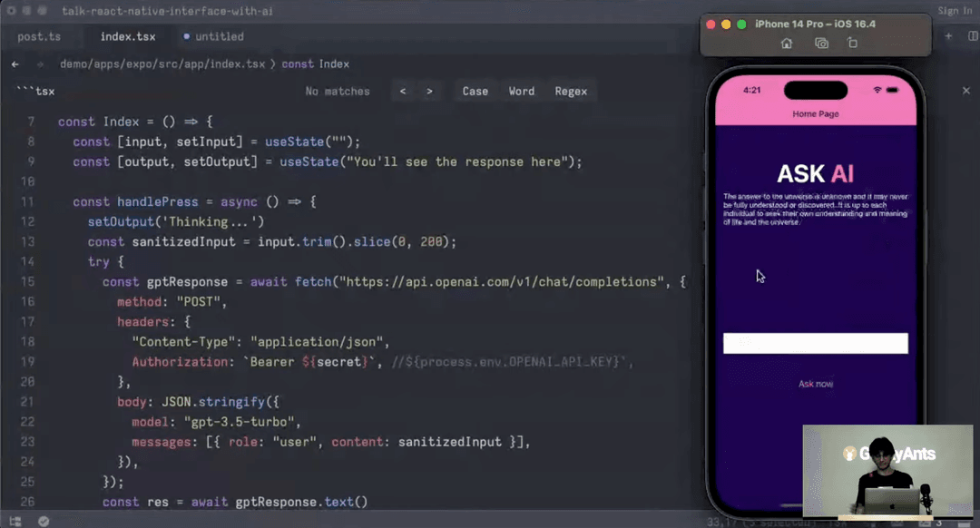Open a new simulator tab with the plus icon
The width and height of the screenshot is (980, 528).
pos(948,37)
